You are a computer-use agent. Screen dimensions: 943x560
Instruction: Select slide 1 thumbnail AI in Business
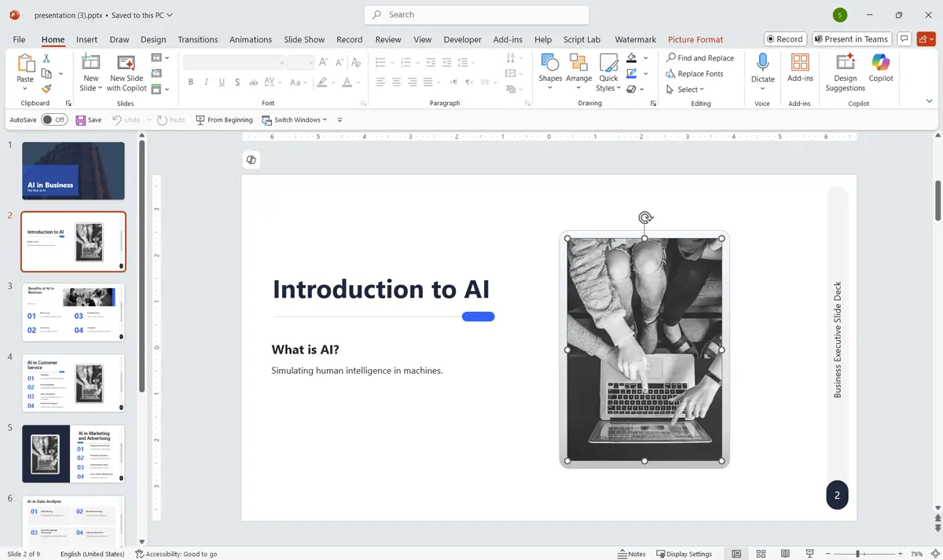pos(73,170)
